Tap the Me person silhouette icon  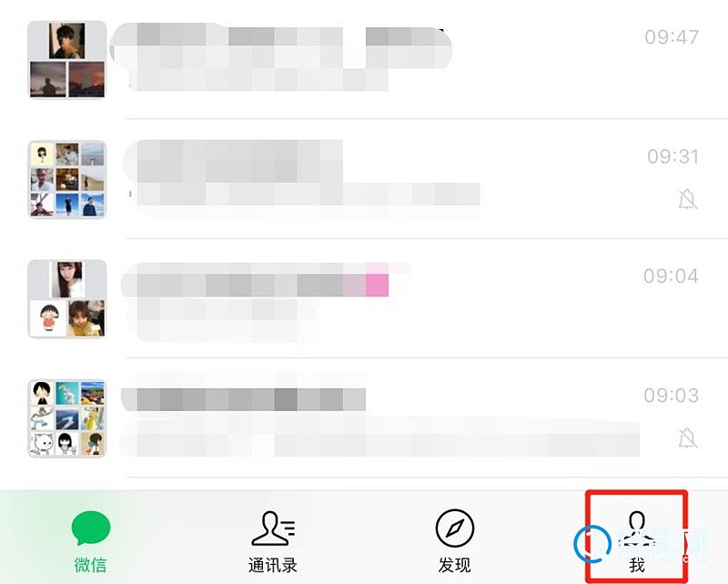pos(636,529)
